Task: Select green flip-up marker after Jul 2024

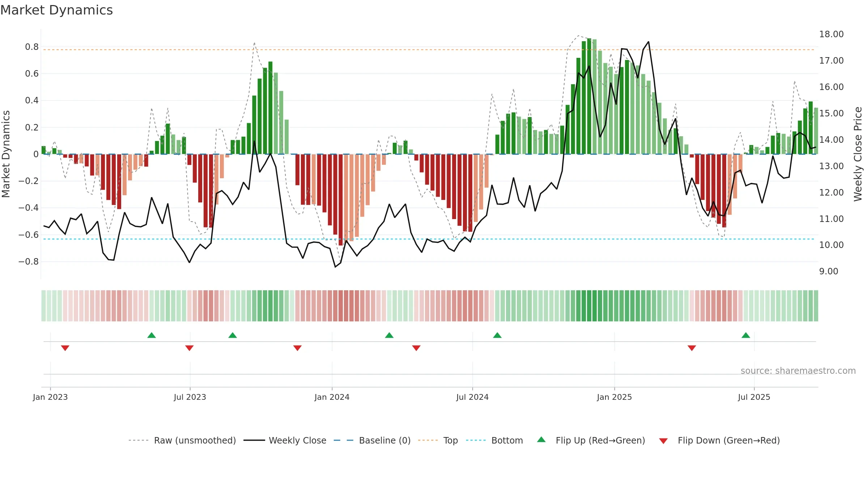Action: pos(497,335)
